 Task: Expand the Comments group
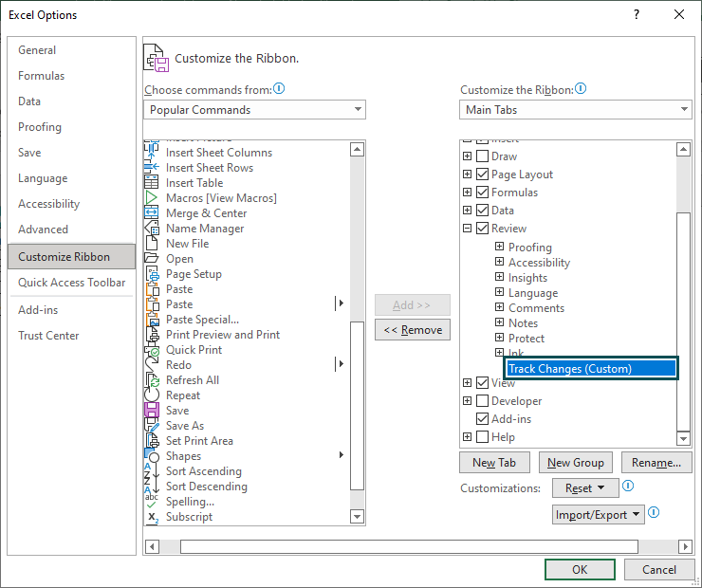(499, 307)
